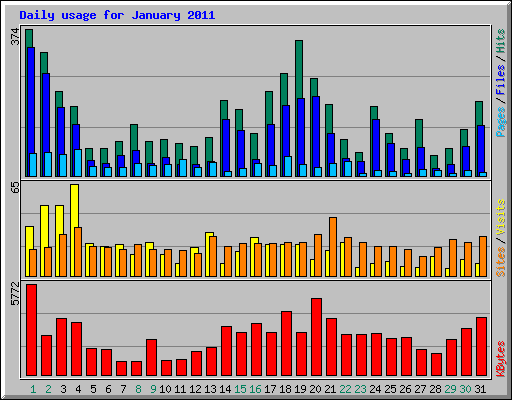Click day '1' on the x-axis
The height and width of the screenshot is (400, 512).
(x=33, y=389)
